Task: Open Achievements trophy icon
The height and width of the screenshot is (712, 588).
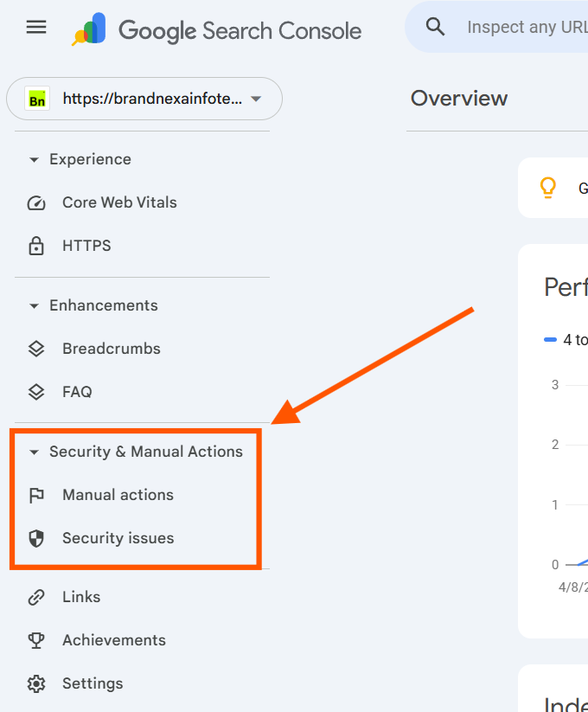Action: point(35,639)
